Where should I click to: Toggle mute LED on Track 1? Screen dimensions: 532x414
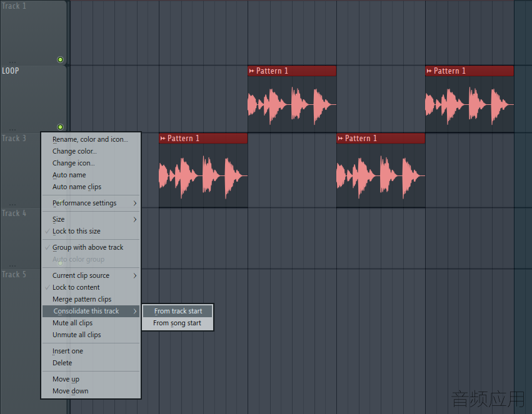pos(60,59)
